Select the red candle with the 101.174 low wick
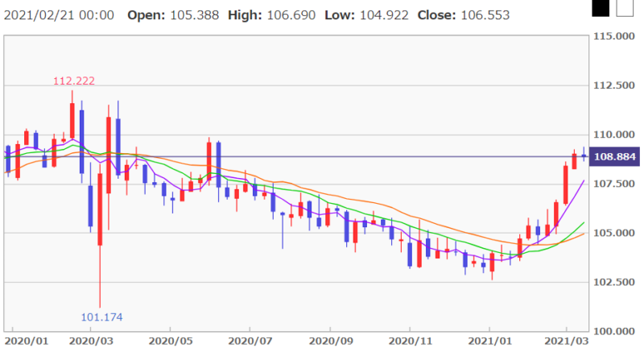Screen dimensions: 644x352 (100, 209)
